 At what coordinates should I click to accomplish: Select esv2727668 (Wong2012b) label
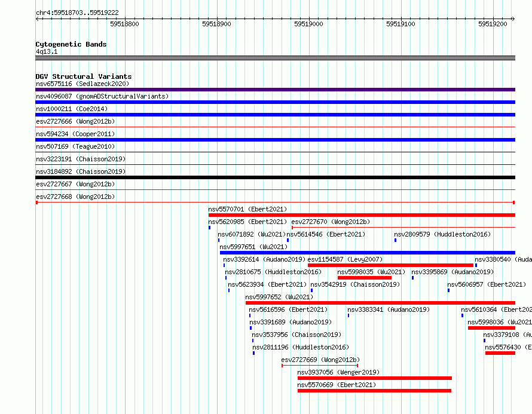pos(75,197)
